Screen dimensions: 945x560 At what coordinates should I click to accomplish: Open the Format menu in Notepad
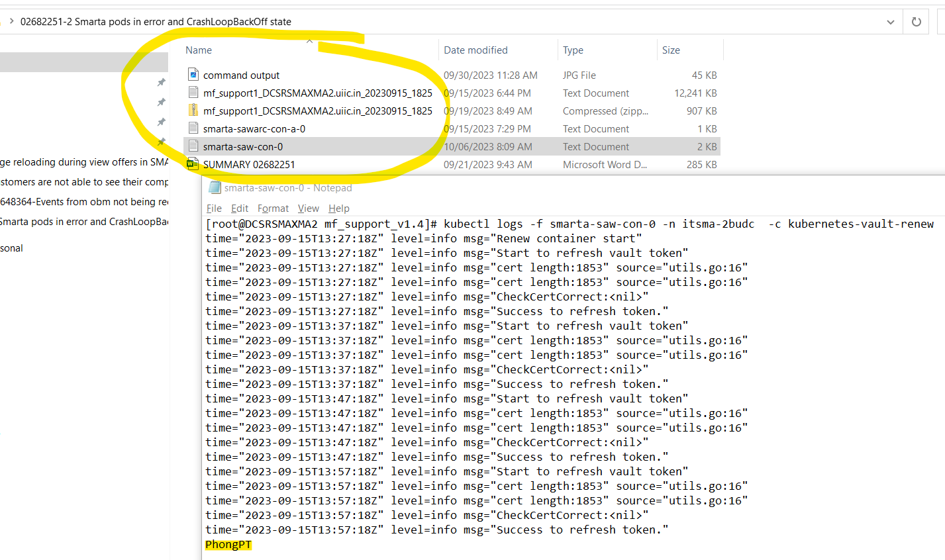(273, 208)
